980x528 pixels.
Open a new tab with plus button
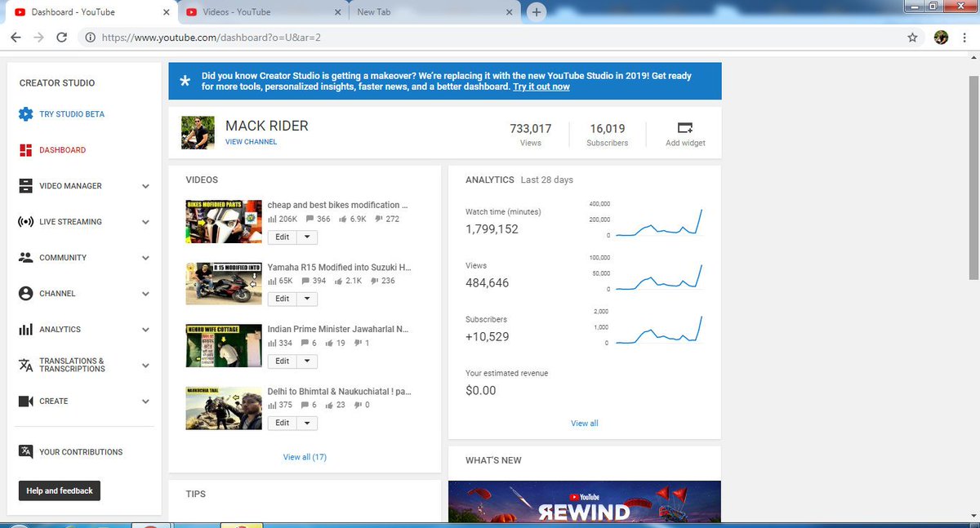(x=537, y=12)
